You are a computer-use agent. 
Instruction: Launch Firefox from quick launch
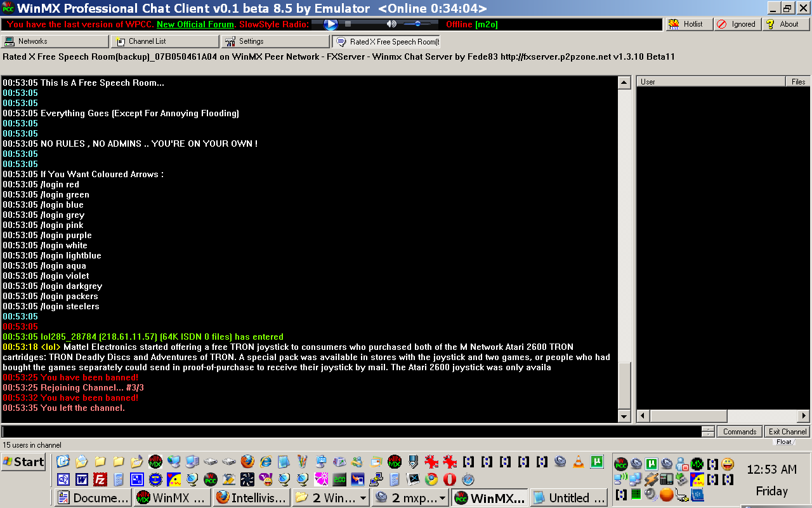tap(247, 462)
